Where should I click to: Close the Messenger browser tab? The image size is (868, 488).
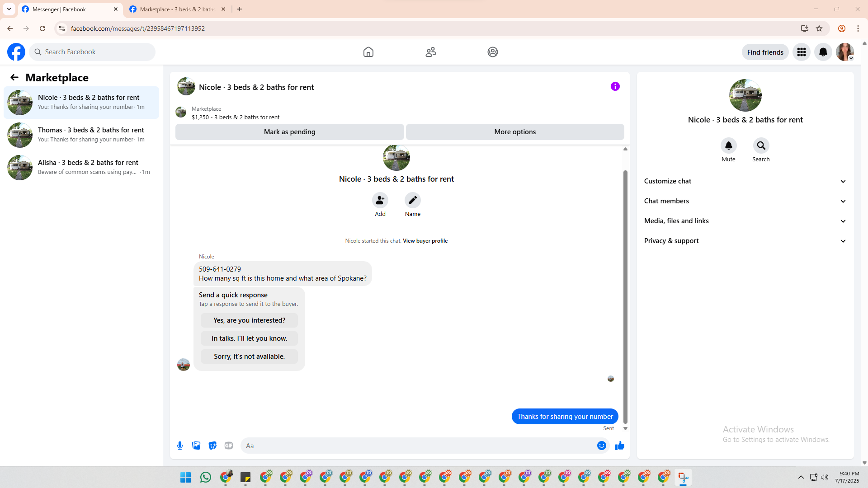coord(116,9)
